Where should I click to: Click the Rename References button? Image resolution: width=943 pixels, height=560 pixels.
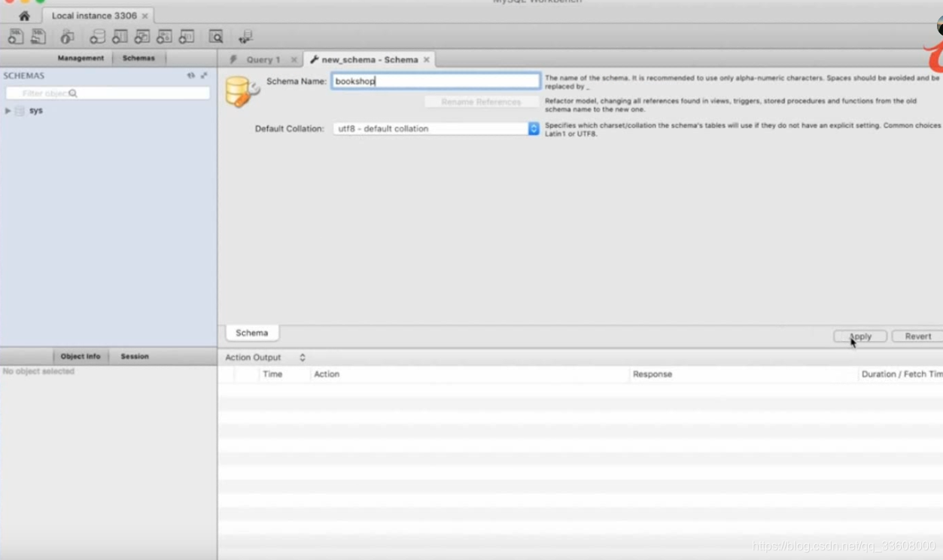click(x=482, y=102)
